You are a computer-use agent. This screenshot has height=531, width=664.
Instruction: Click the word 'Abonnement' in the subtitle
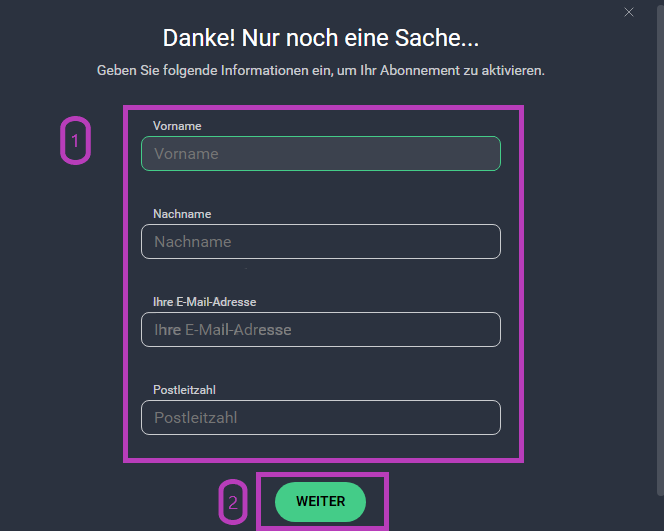(419, 70)
